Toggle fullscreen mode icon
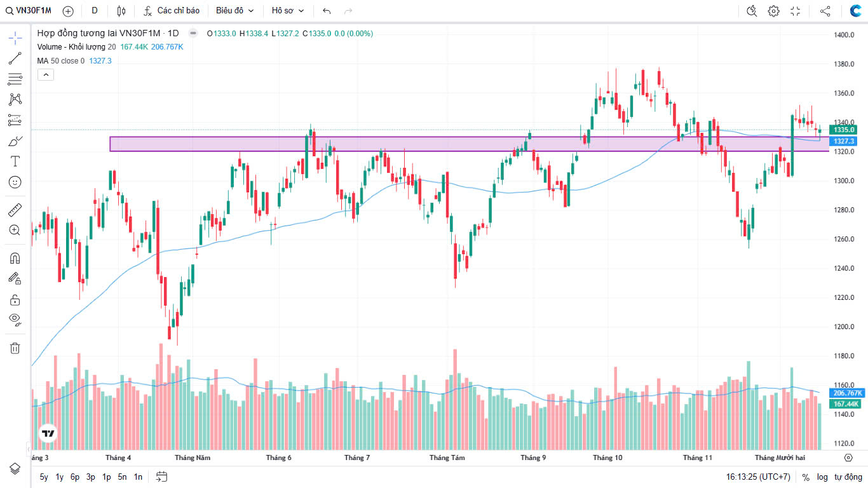Viewport: 868px width, 488px height. pos(795,11)
